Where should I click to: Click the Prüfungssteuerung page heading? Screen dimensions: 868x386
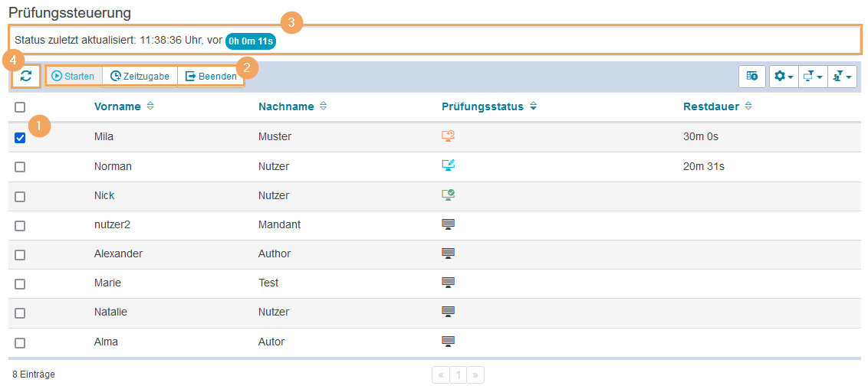click(70, 13)
